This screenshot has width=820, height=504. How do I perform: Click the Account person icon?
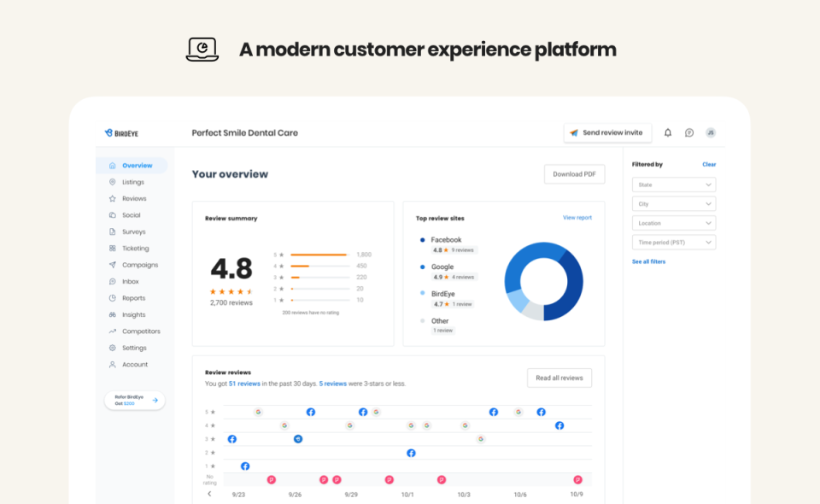click(x=112, y=365)
